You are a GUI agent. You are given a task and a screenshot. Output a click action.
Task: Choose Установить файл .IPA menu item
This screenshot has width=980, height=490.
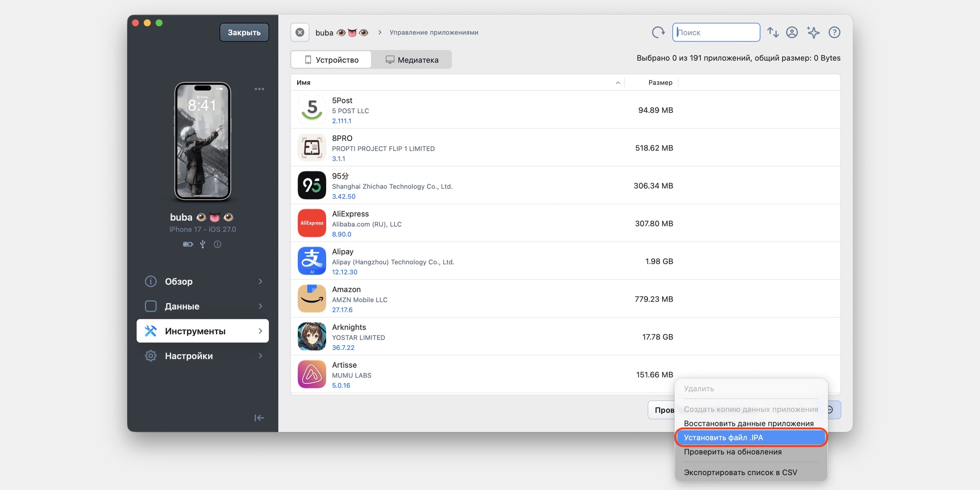[x=751, y=437]
